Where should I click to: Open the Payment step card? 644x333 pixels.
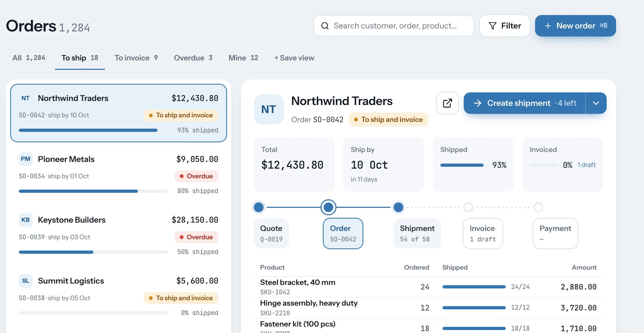tap(555, 233)
